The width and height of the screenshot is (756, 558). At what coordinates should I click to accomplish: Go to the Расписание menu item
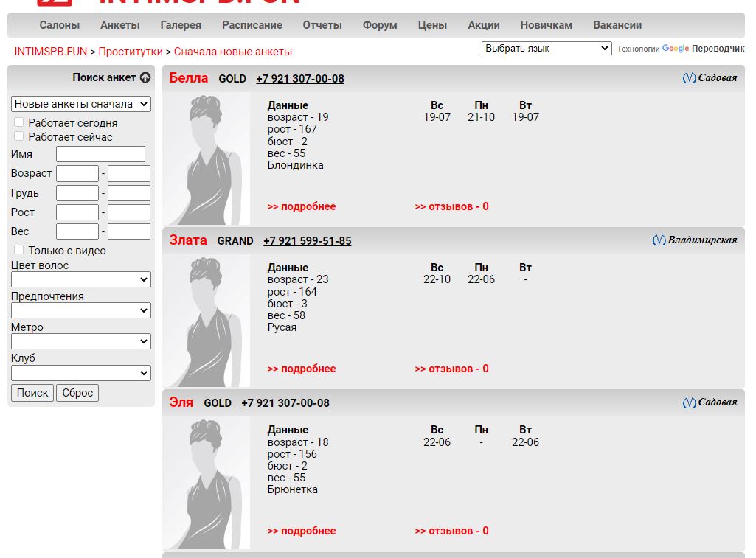(252, 25)
